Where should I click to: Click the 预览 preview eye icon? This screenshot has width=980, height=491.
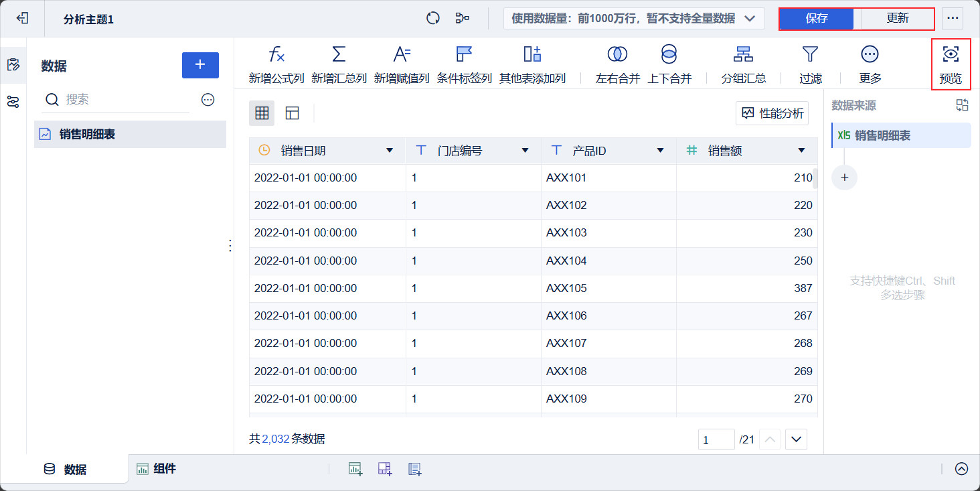click(x=951, y=55)
